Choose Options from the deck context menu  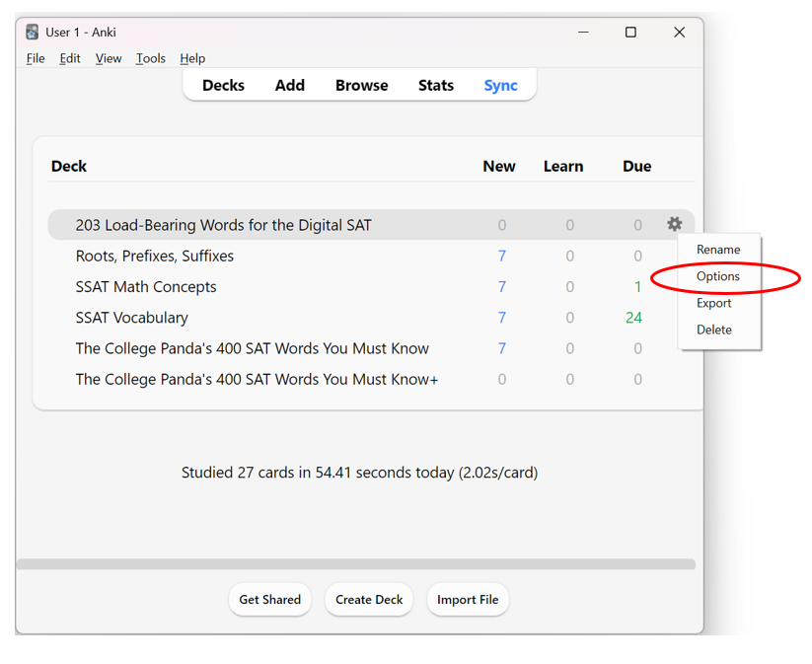click(x=717, y=276)
